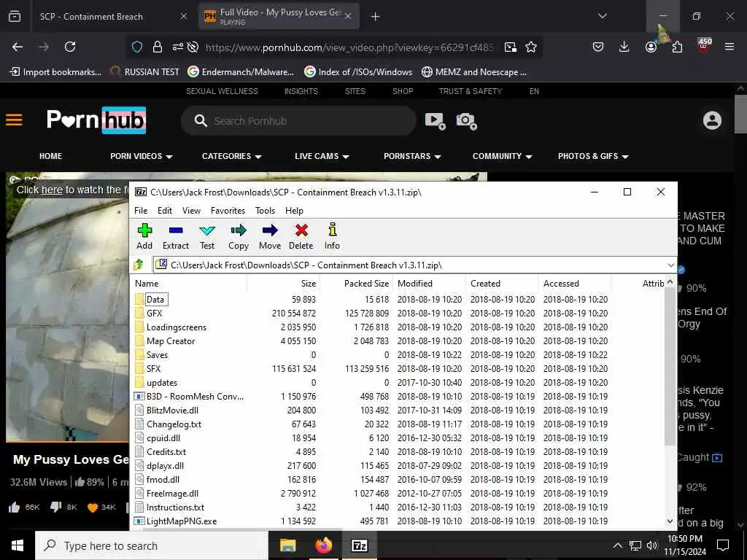Open the Firefox account icon
The height and width of the screenshot is (560, 747).
[x=651, y=47]
